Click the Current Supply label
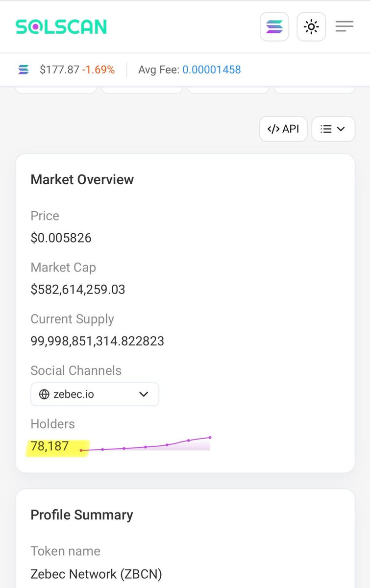This screenshot has width=370, height=588. (x=72, y=319)
